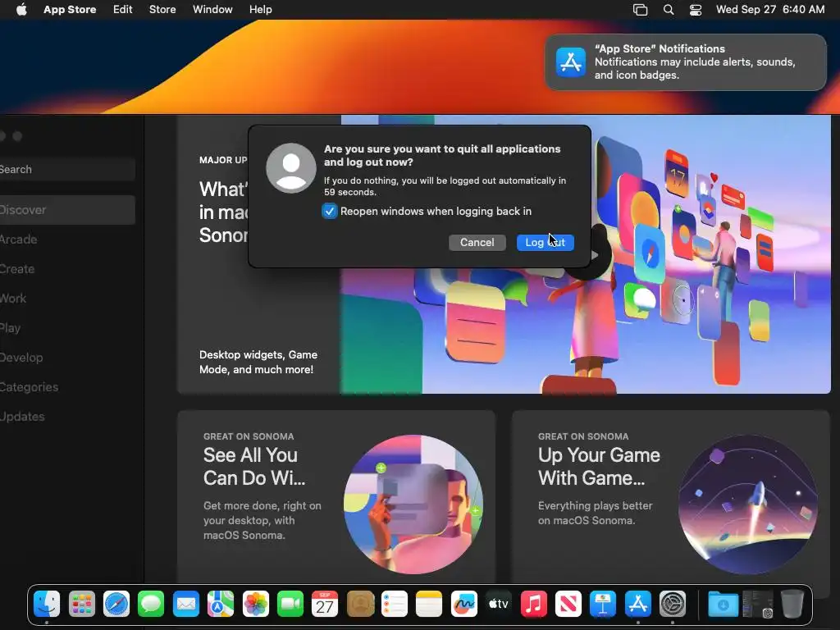This screenshot has height=630, width=840.
Task: Open System Settings from the Dock
Action: tap(673, 605)
